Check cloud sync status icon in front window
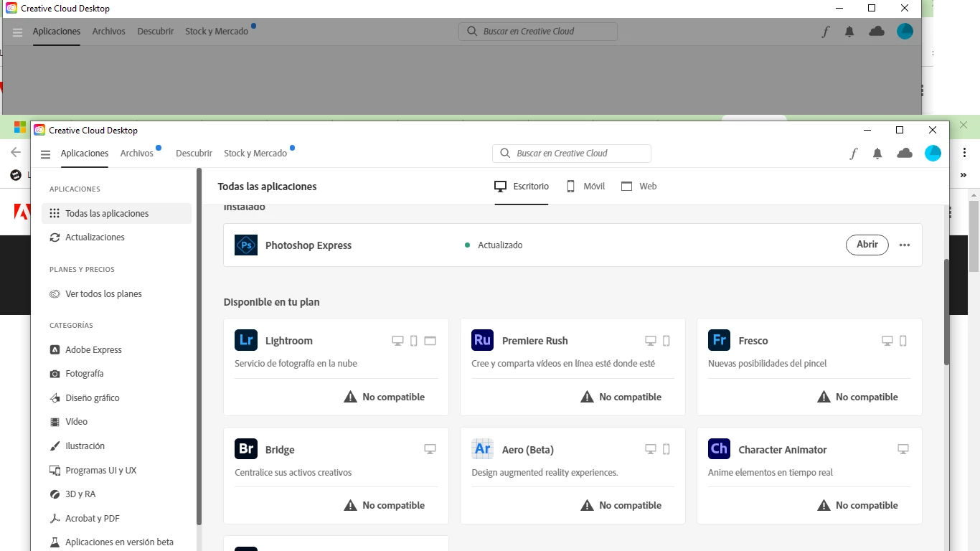The width and height of the screenshot is (980, 551). (x=905, y=154)
